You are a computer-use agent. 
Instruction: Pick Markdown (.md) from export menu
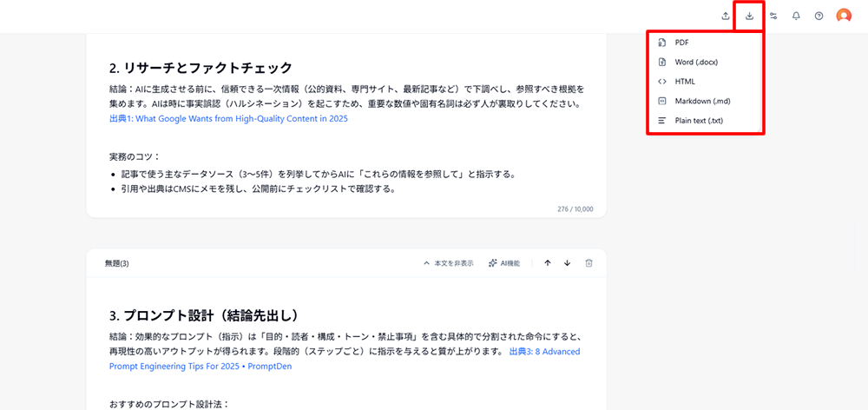point(702,101)
